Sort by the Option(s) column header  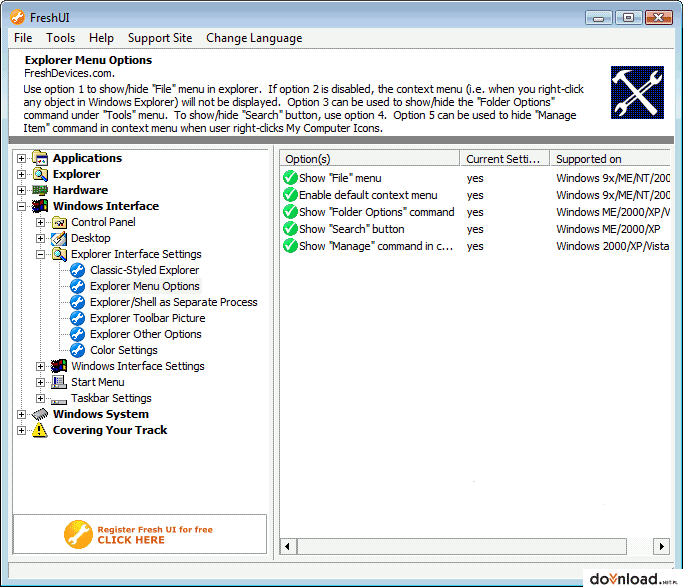point(369,159)
